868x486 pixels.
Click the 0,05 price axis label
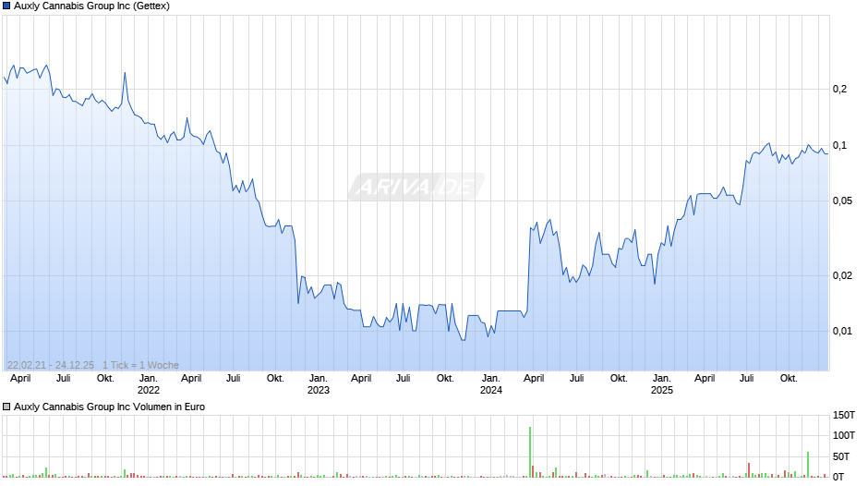pyautogui.click(x=842, y=200)
